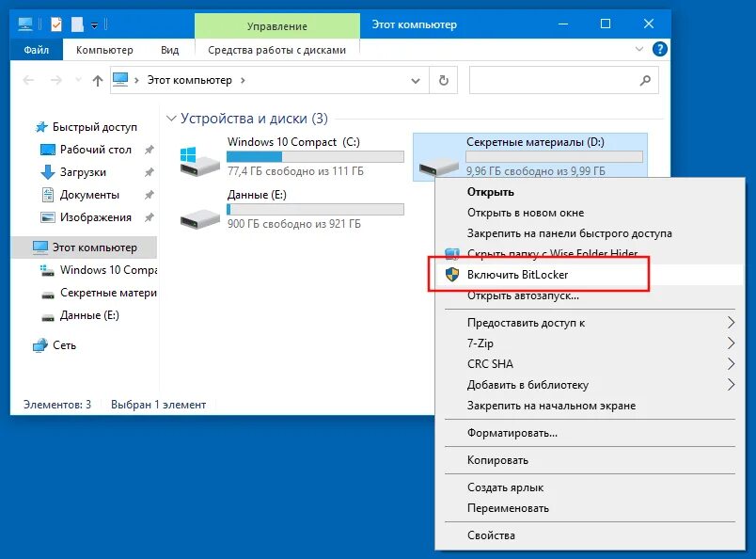Viewport: 756px width, 559px height.
Task: Choose Открыть в новом окне
Action: pos(590,213)
